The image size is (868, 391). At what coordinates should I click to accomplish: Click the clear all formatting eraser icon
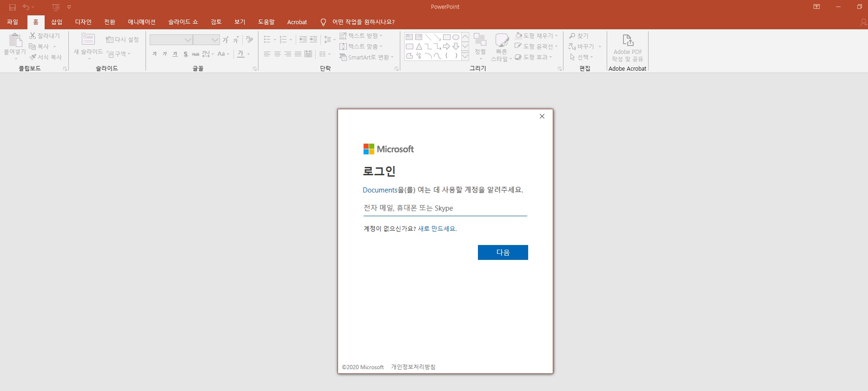click(250, 40)
